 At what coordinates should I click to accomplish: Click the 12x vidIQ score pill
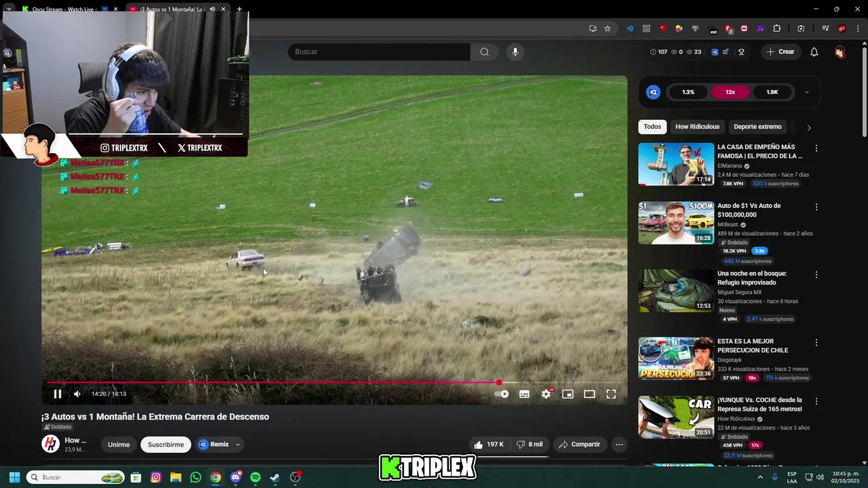[730, 92]
